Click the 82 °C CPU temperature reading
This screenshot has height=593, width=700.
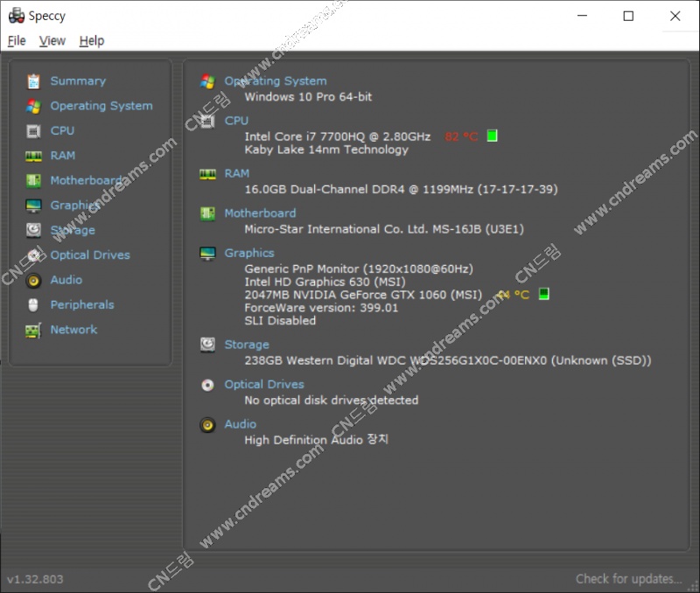(x=462, y=136)
